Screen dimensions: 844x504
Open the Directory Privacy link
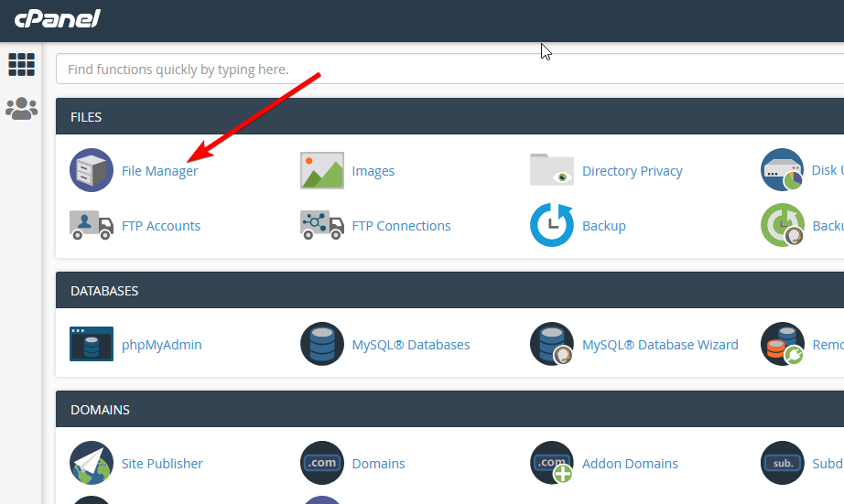pos(632,171)
